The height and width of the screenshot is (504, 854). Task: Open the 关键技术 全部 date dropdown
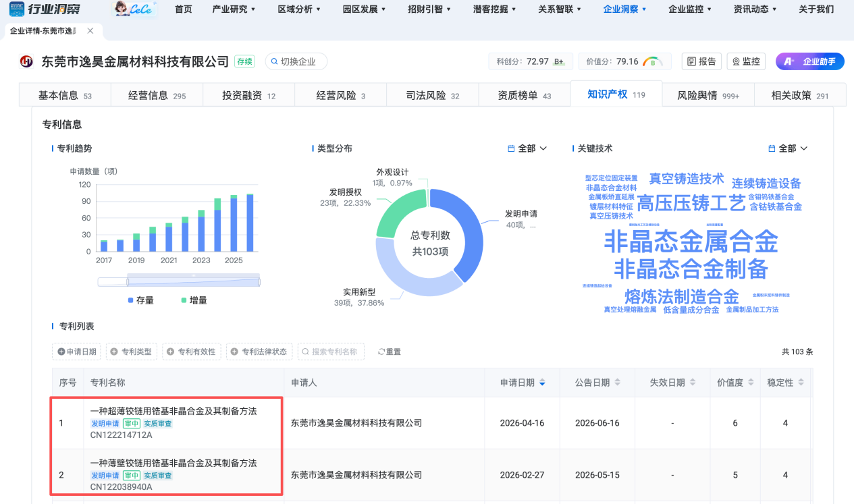tap(789, 148)
